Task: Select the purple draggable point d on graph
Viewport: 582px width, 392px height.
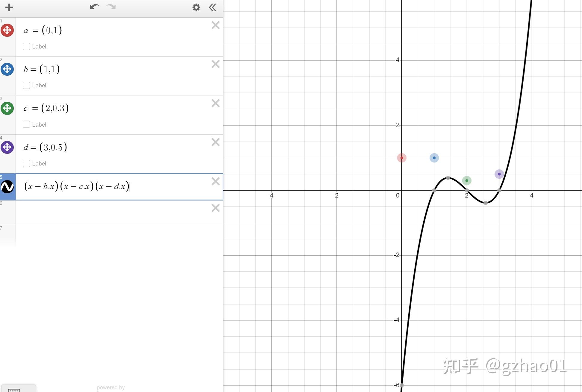Action: click(x=499, y=174)
